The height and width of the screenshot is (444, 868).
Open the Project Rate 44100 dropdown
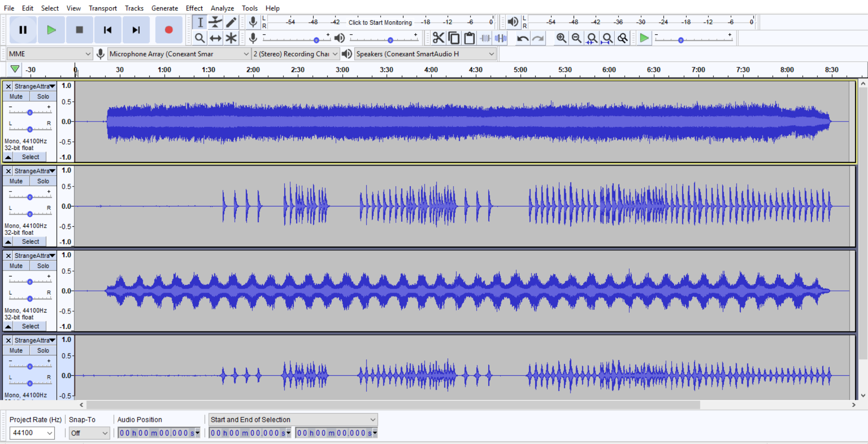click(32, 433)
